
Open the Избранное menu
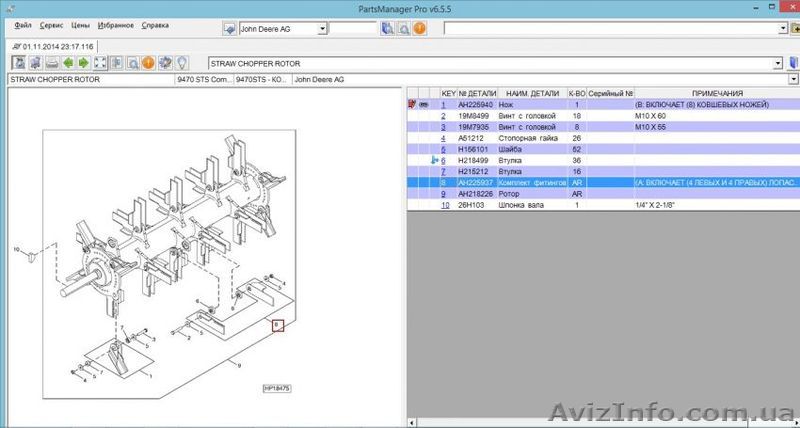pos(117,25)
